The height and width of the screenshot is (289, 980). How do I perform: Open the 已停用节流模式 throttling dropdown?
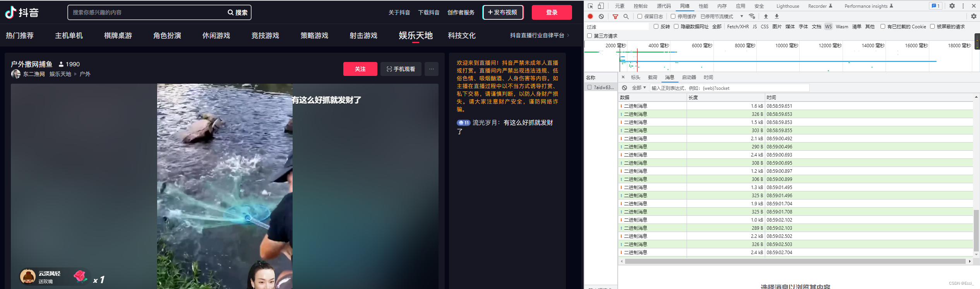point(722,16)
